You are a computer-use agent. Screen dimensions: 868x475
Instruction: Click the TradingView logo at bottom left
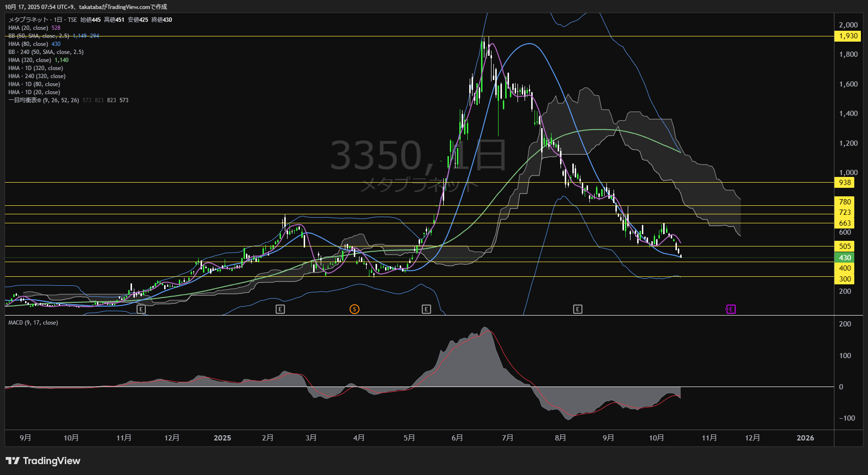(43, 461)
